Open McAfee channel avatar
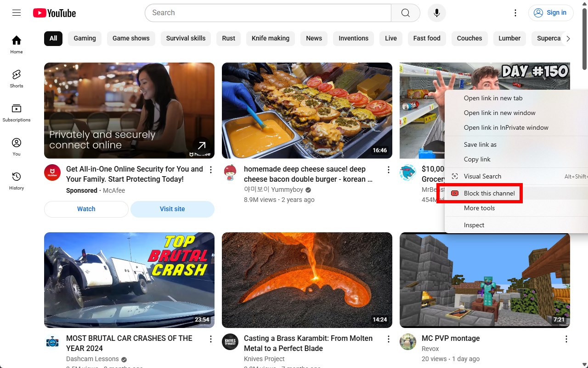Image resolution: width=588 pixels, height=368 pixels. click(52, 173)
